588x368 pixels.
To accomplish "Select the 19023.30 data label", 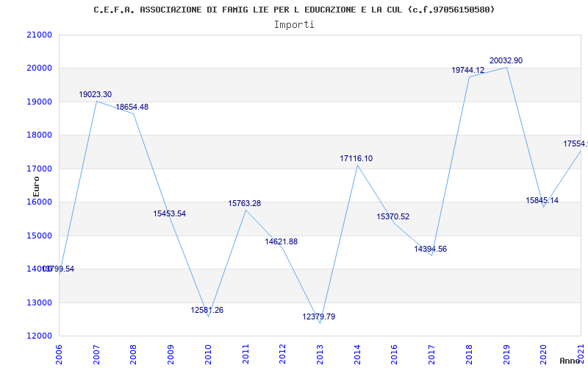I will pos(96,95).
